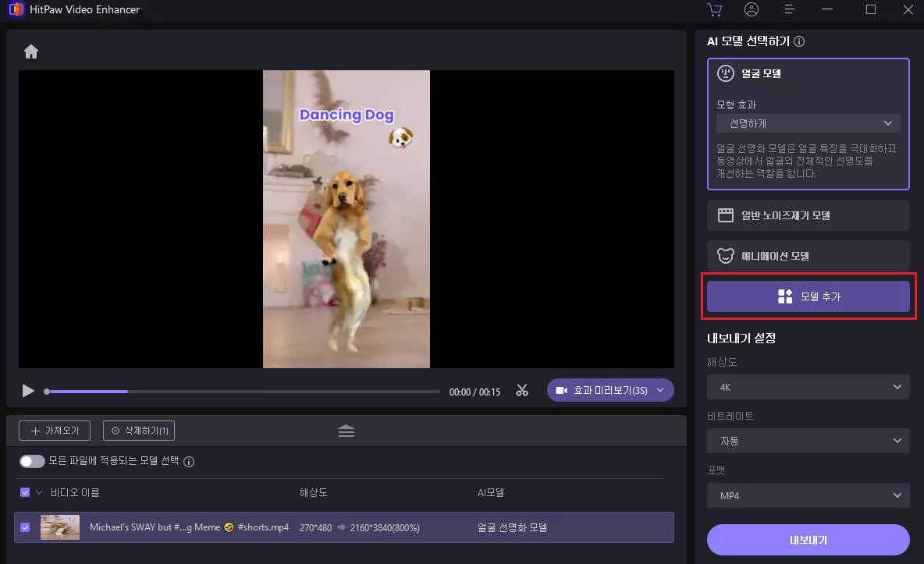Uncheck the select-all checkbox by 비디오 이름
This screenshot has width=924, height=564.
tap(25, 492)
